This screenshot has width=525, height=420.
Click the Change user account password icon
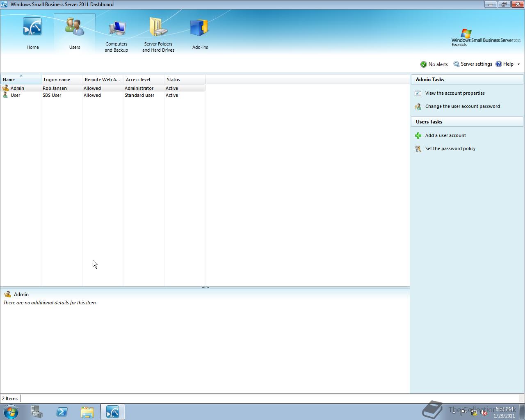(418, 107)
